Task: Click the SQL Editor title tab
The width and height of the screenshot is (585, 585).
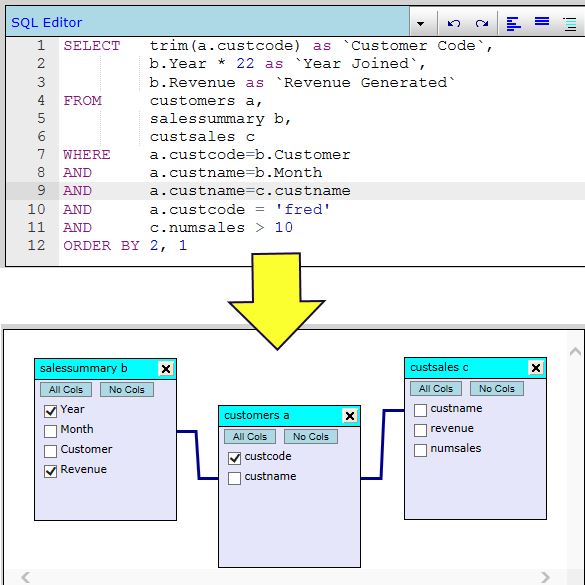Action: [47, 22]
